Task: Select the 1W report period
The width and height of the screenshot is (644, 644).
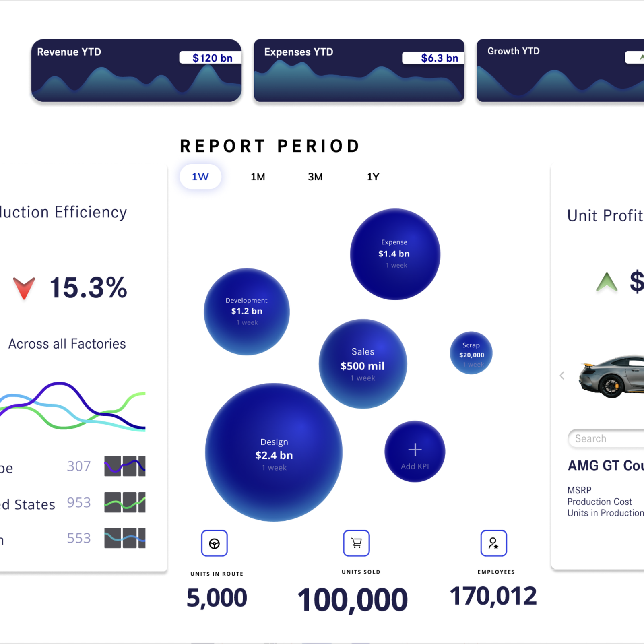Action: [x=200, y=177]
